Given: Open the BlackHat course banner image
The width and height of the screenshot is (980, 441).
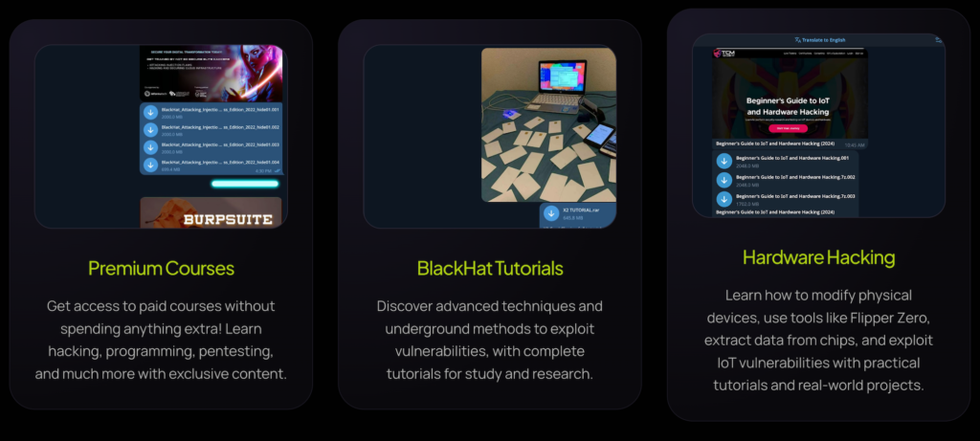Looking at the screenshot, I should 211,73.
